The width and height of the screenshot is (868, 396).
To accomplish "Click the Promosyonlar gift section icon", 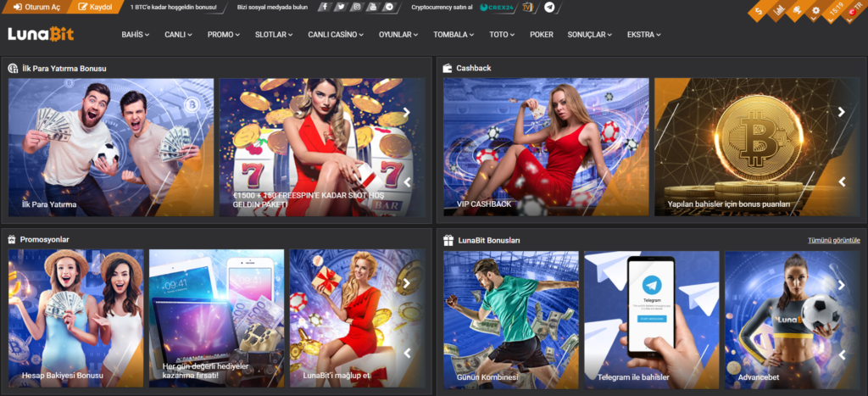I will pos(12,240).
